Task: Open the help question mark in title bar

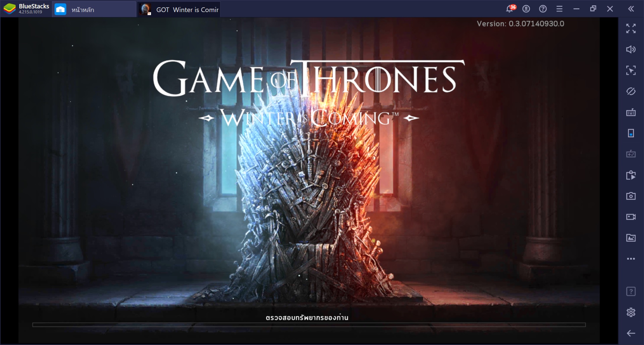Action: click(x=543, y=9)
